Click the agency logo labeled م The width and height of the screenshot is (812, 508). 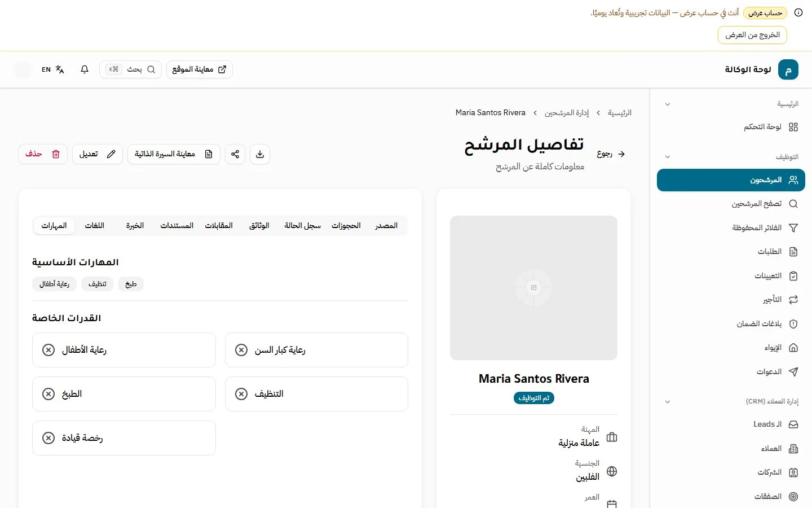(788, 69)
